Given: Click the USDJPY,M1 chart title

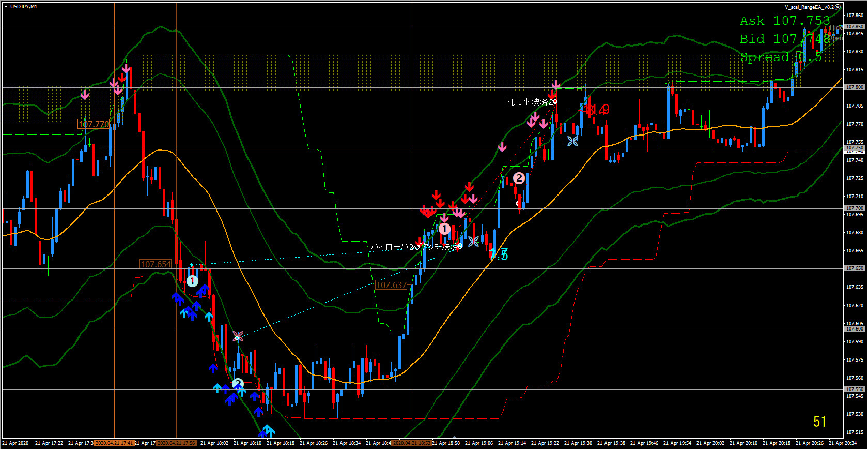Looking at the screenshot, I should tap(24, 7).
